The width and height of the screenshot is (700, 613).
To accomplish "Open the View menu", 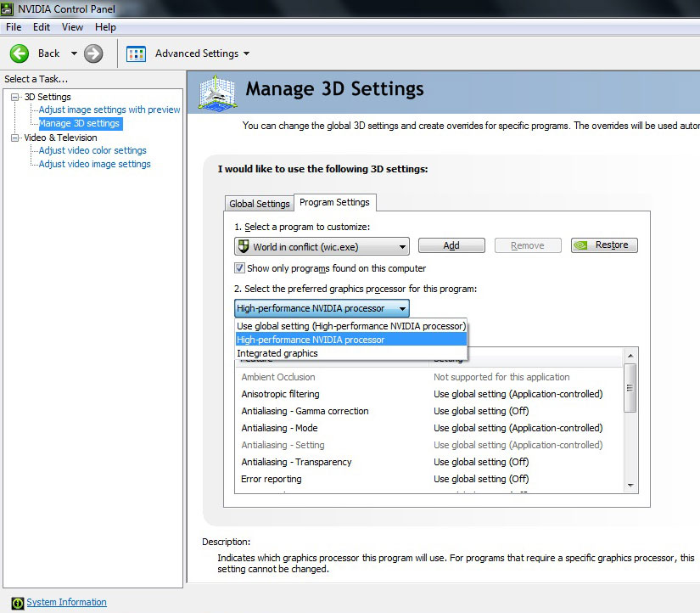I will (x=72, y=27).
